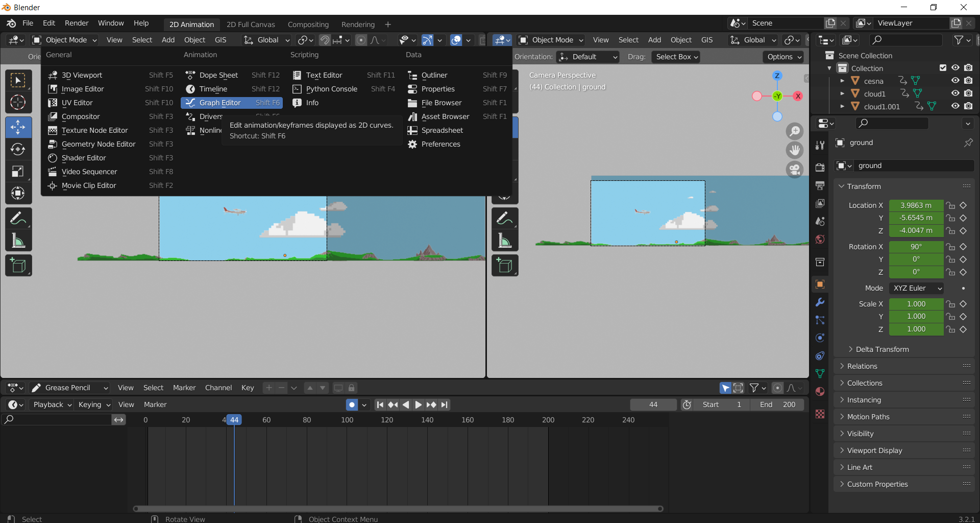Open the Material properties tab
The height and width of the screenshot is (523, 980).
pos(820,391)
